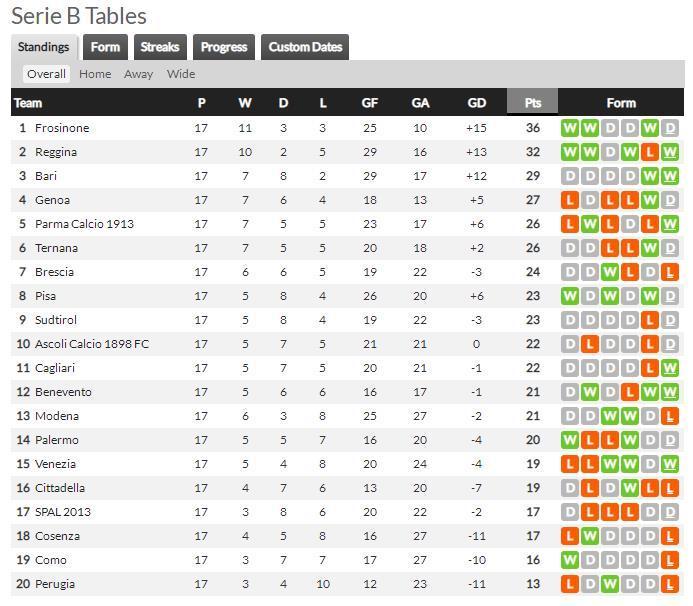This screenshot has width=693, height=606.
Task: Click Palermo's first win form badge
Action: coord(570,440)
